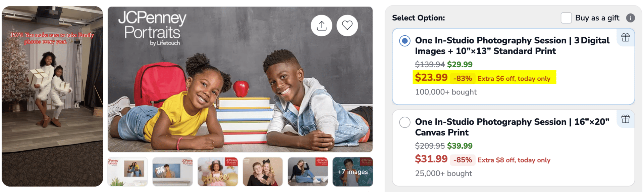View the woman sitting on floor thumbnail
644x192 pixels.
point(308,172)
